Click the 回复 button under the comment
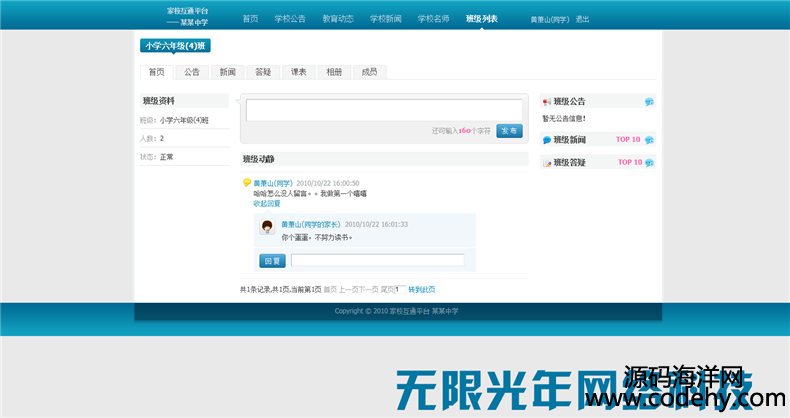This screenshot has width=790, height=418. coord(272,261)
